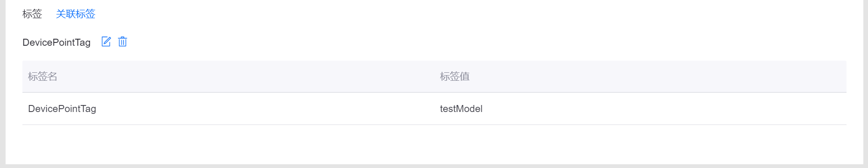Click the blue 关联标签 text

coord(76,14)
